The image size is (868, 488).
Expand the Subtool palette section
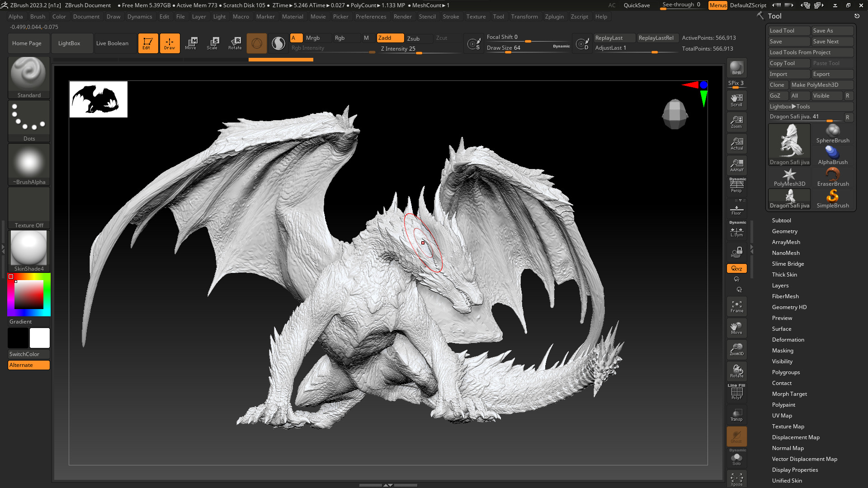[781, 221]
